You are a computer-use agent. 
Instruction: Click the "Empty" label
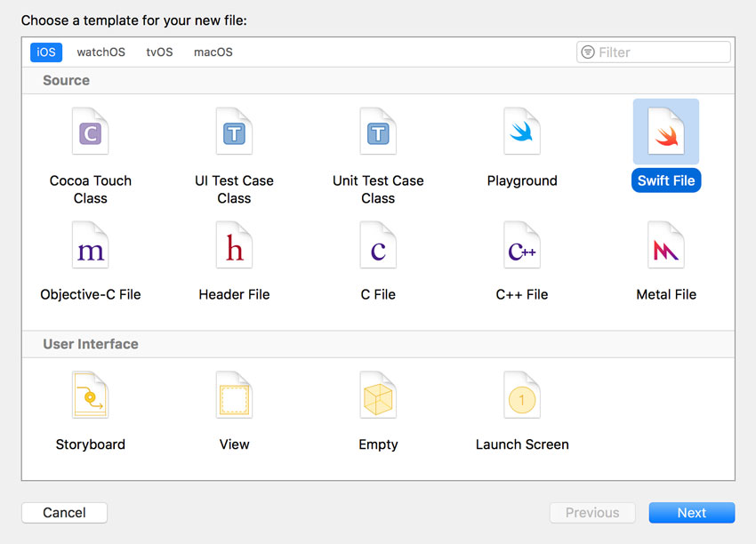[378, 444]
